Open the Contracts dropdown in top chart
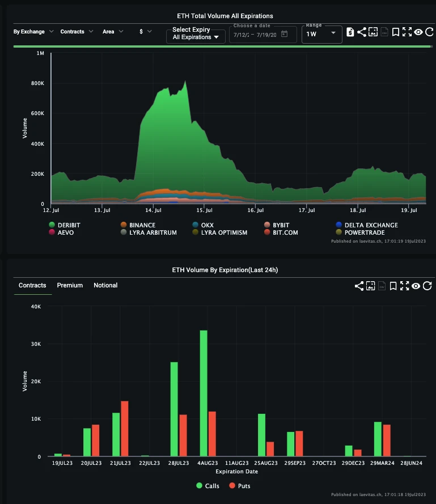The image size is (436, 504). [77, 32]
